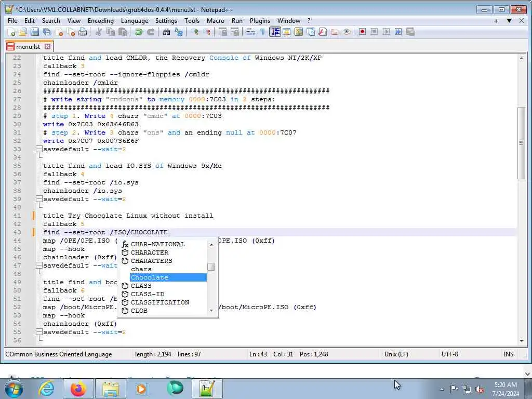Open the Encoding menu

101,21
